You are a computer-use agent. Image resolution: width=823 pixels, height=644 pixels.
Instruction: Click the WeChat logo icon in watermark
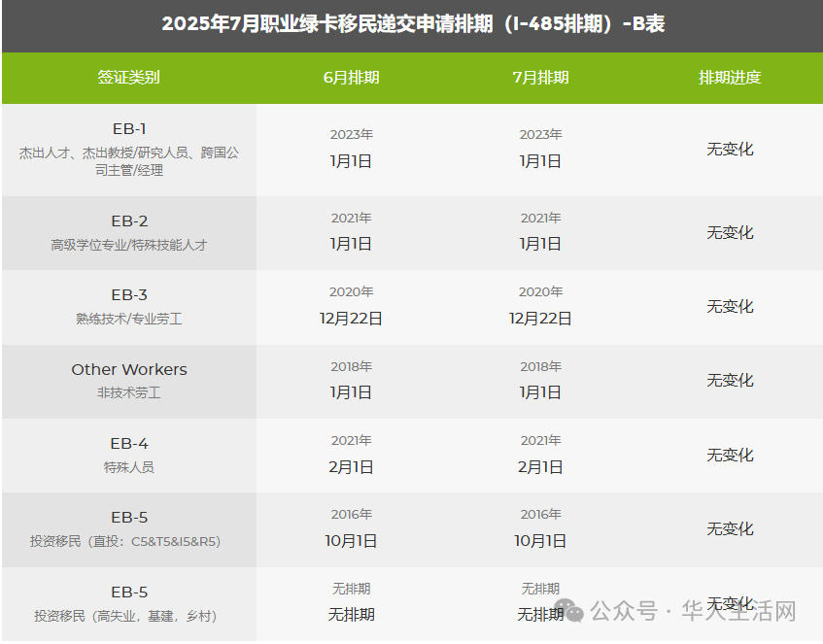pyautogui.click(x=569, y=611)
